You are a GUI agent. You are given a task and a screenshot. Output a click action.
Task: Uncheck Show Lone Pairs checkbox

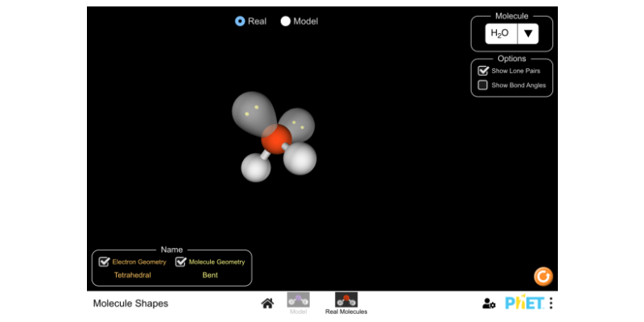(483, 71)
